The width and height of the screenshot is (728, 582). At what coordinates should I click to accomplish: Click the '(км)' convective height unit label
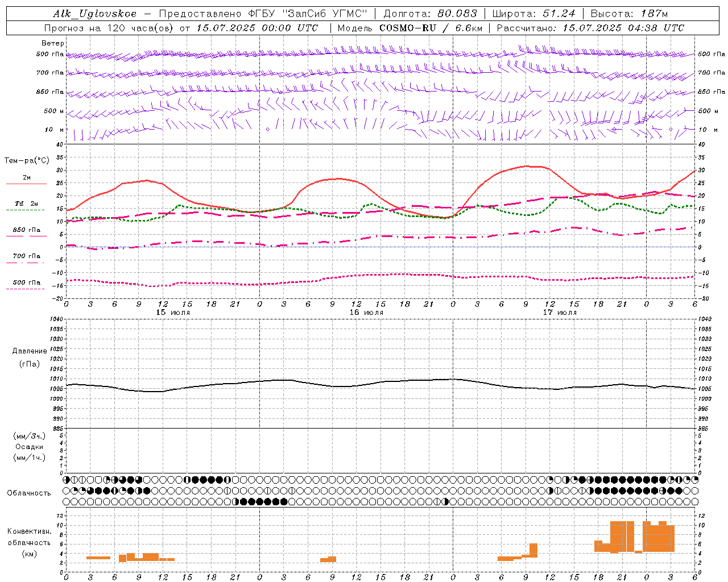[30, 554]
